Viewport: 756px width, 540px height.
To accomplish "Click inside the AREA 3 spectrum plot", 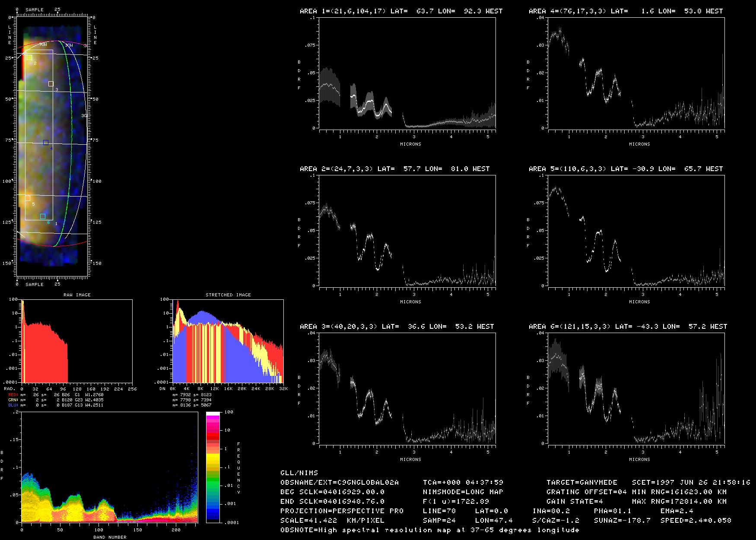I will tap(407, 388).
